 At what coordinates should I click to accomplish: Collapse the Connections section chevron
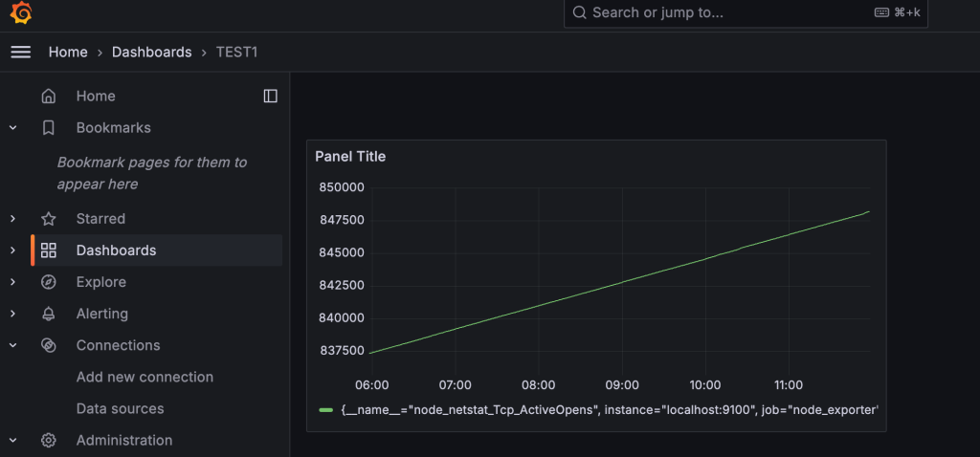point(12,345)
